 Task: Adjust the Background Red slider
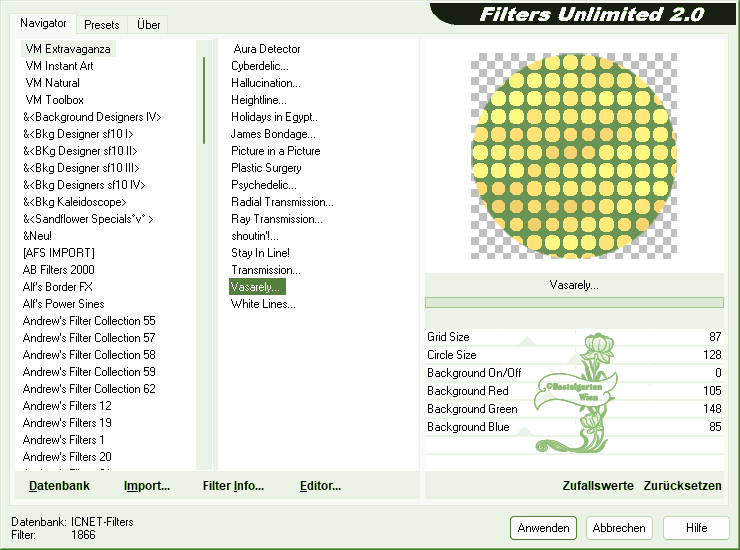(x=574, y=390)
